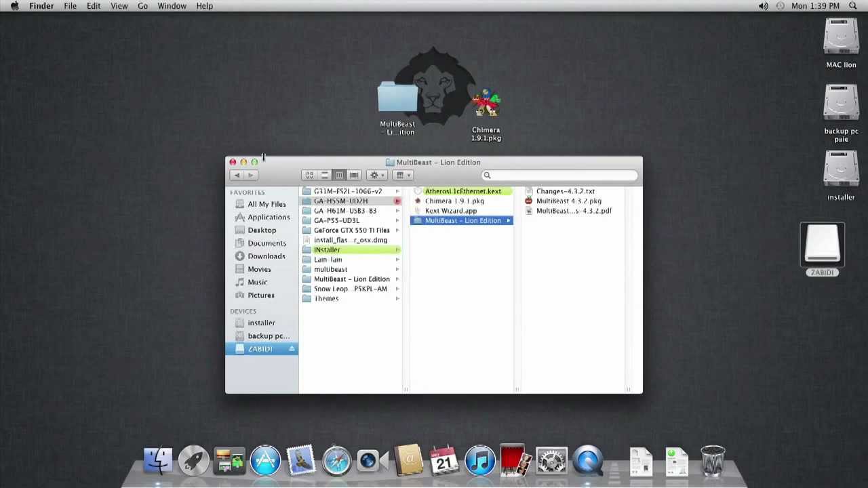Eject the ZABIDI device in sidebar
This screenshot has height=488, width=868.
pos(292,348)
